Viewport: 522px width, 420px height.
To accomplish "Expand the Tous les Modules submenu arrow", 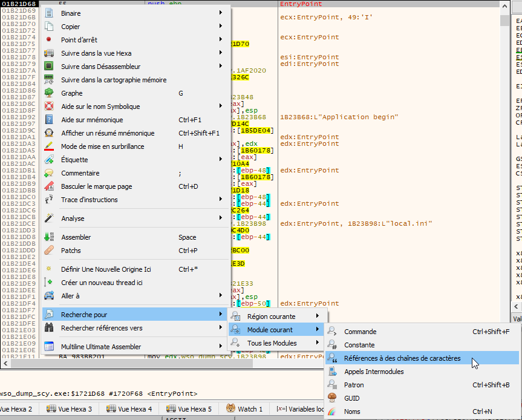I will [x=317, y=343].
